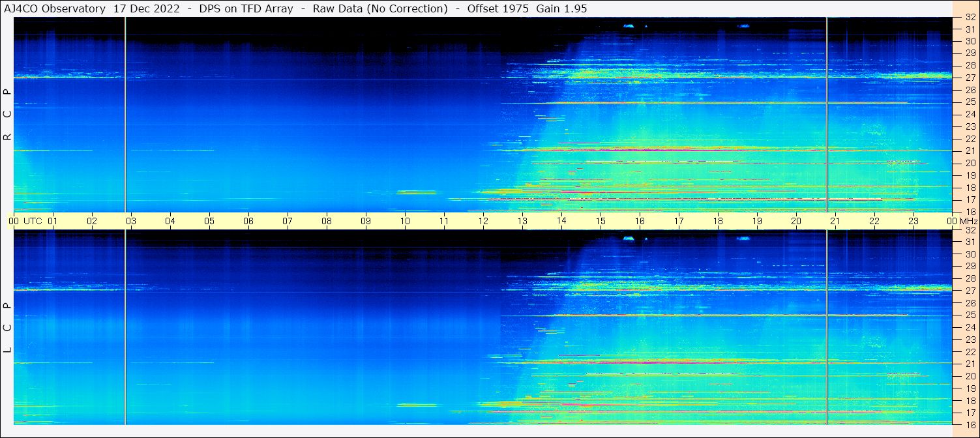980x438 pixels.
Task: Click green vertical marker near 03 UTC, RCP panel
Action: 125,114
